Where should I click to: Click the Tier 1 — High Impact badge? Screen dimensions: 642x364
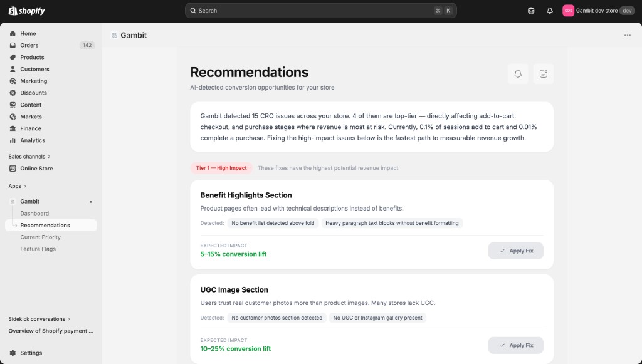tap(221, 168)
